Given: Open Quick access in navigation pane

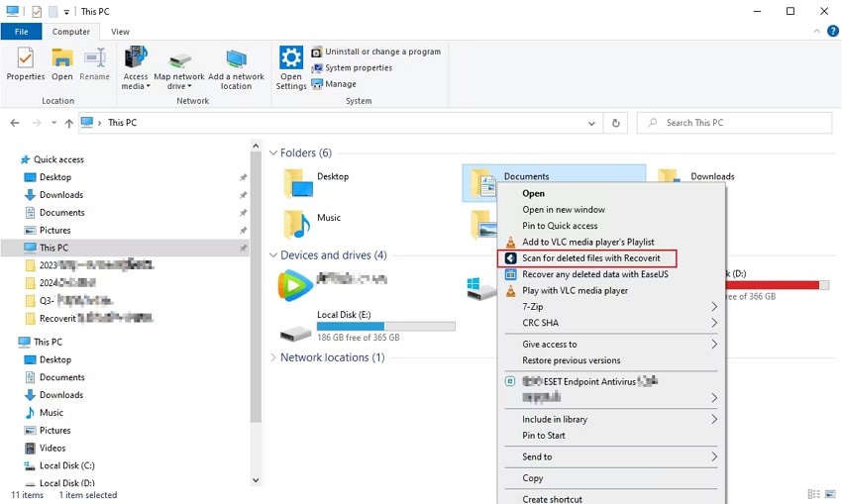Looking at the screenshot, I should (58, 159).
